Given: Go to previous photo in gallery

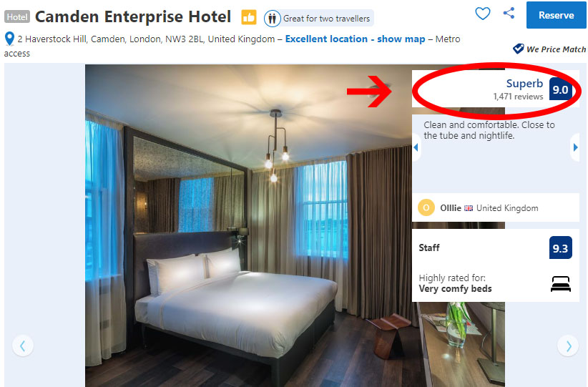Looking at the screenshot, I should (23, 346).
